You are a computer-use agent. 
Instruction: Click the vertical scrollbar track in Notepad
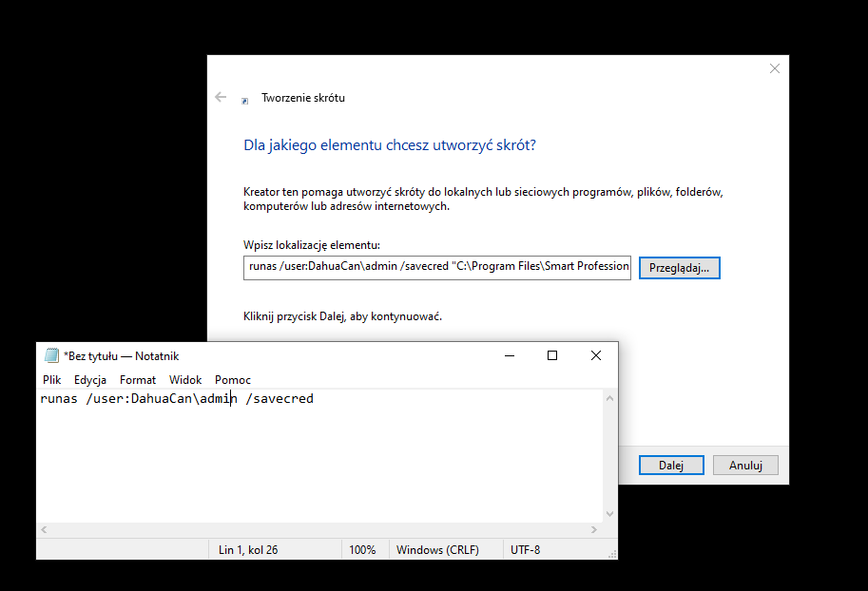(x=609, y=456)
